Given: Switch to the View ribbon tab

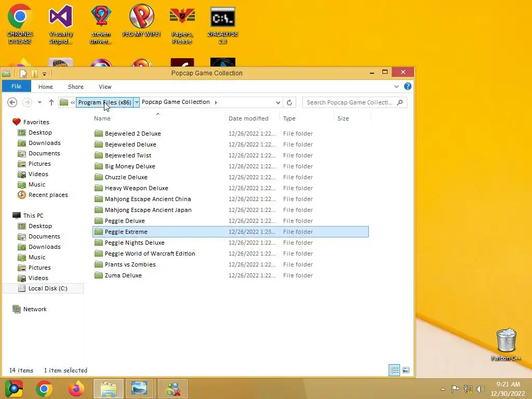Looking at the screenshot, I should point(105,87).
